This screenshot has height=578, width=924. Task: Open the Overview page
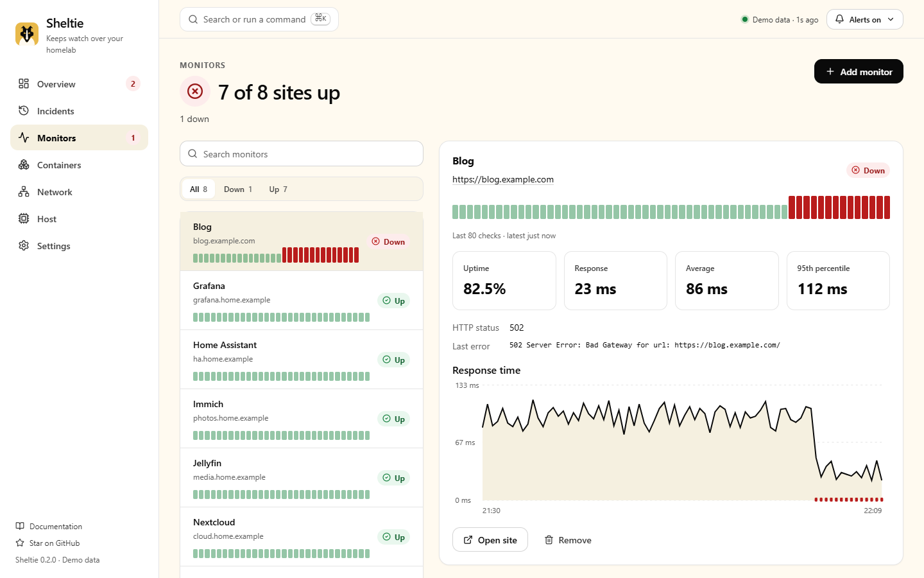pyautogui.click(x=79, y=84)
